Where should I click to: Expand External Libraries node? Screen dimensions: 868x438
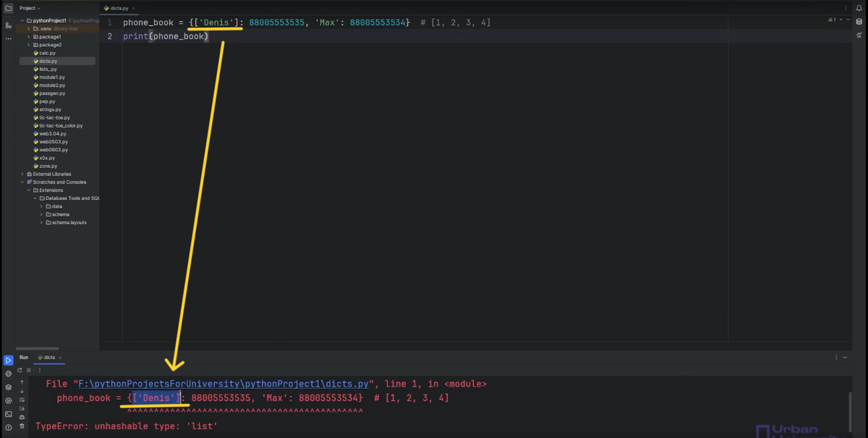click(22, 174)
